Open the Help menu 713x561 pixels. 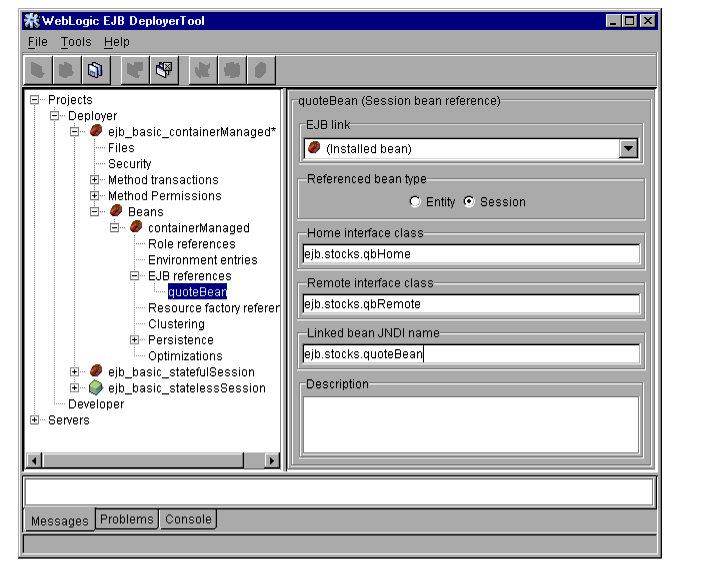coord(117,42)
